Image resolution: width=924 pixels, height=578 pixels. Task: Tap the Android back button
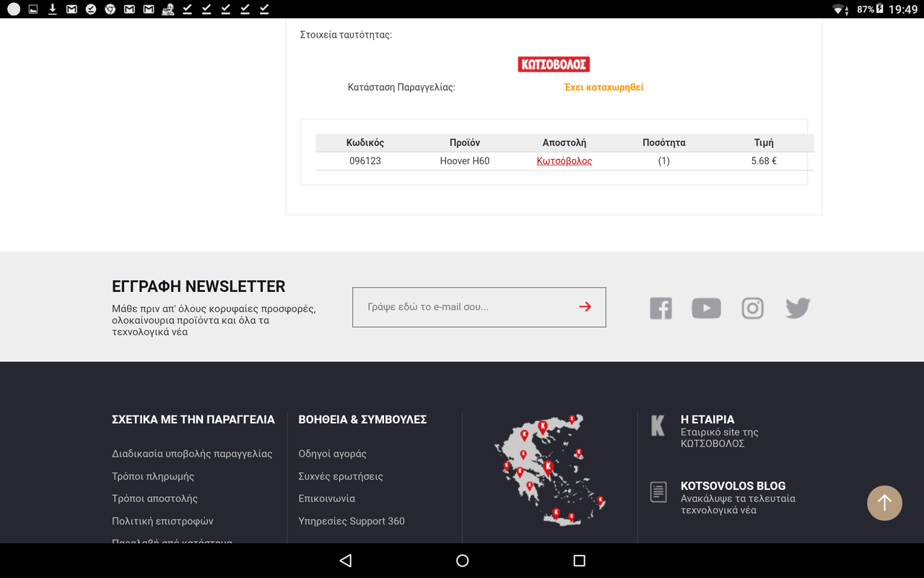coord(346,561)
